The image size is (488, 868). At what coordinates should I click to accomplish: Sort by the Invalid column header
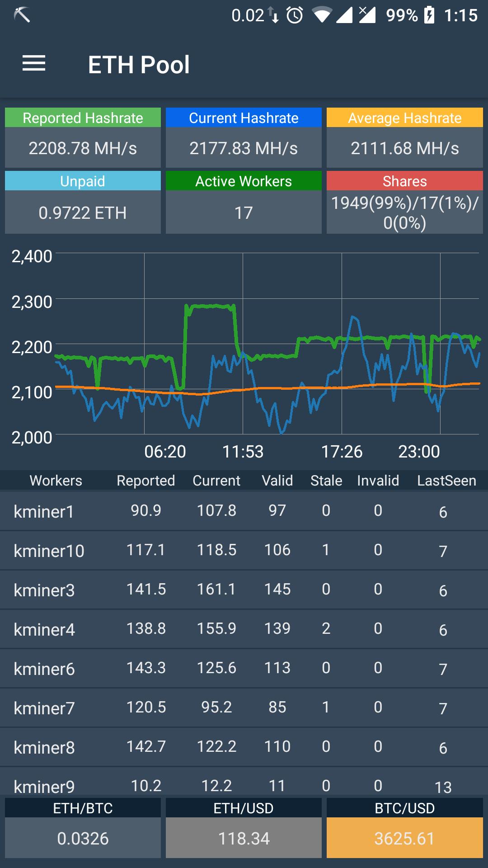pyautogui.click(x=378, y=481)
